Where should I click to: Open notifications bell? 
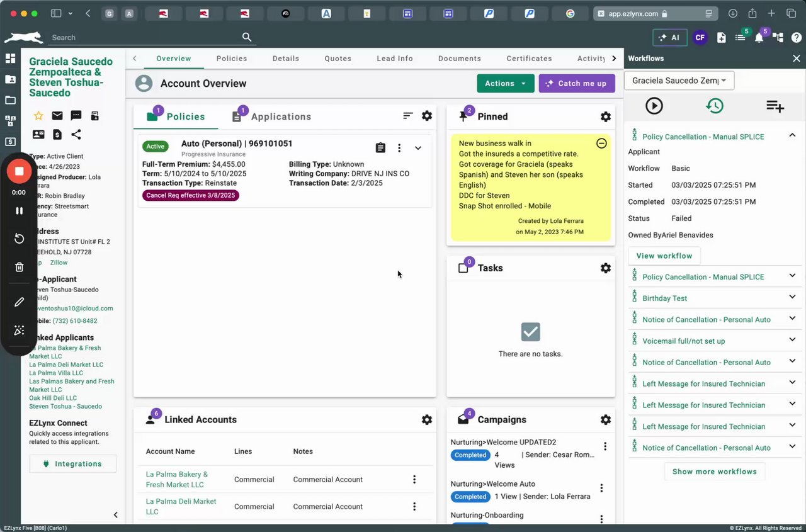pyautogui.click(x=759, y=38)
